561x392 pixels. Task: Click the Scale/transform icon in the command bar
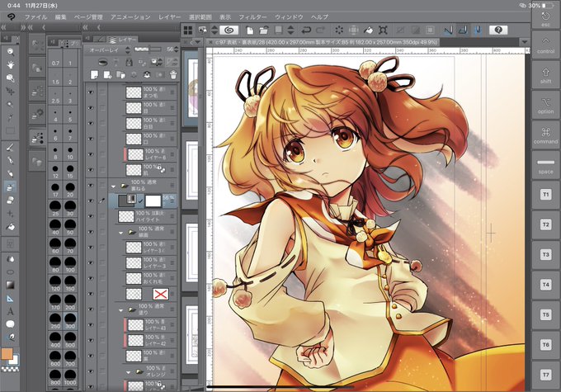383,31
